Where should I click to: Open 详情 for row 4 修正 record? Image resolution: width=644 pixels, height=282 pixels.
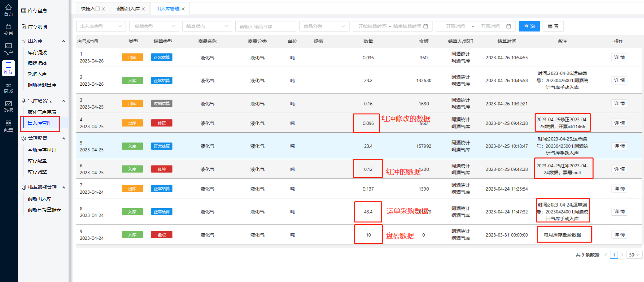tap(619, 123)
